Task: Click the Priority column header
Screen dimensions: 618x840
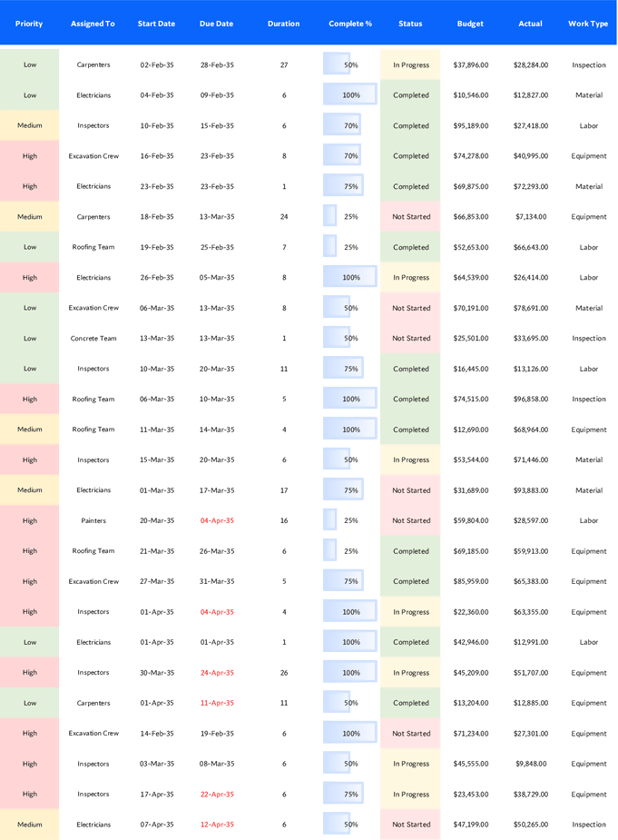Action: click(29, 24)
